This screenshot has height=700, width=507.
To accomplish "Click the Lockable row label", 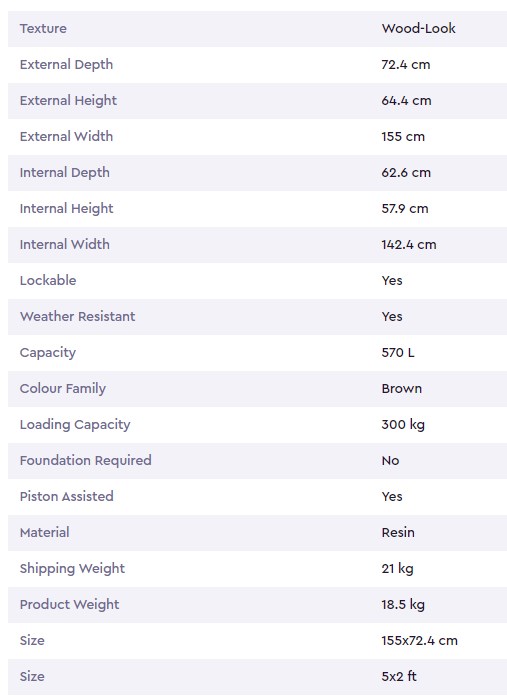I will (x=48, y=280).
